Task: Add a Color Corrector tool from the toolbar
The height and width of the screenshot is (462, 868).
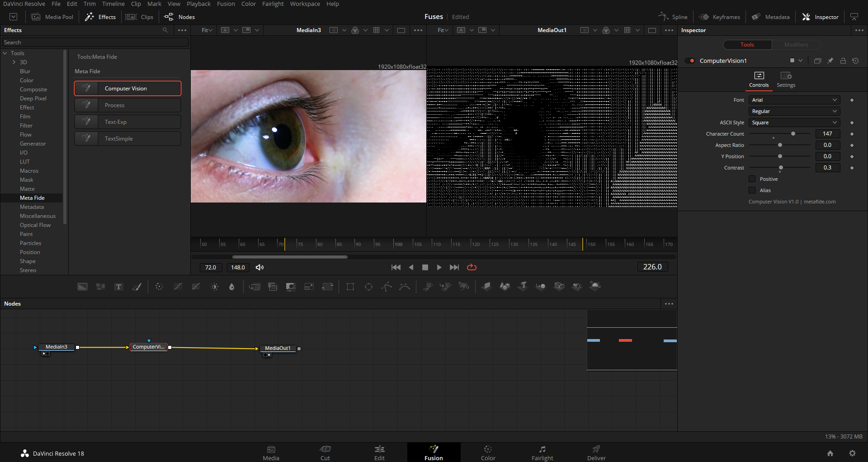Action: (x=159, y=287)
